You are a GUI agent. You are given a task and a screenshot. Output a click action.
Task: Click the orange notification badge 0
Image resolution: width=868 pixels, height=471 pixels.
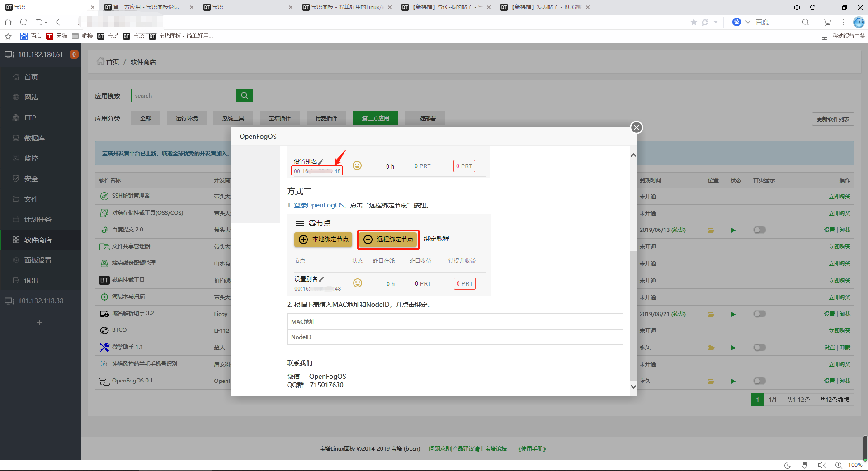tap(74, 54)
